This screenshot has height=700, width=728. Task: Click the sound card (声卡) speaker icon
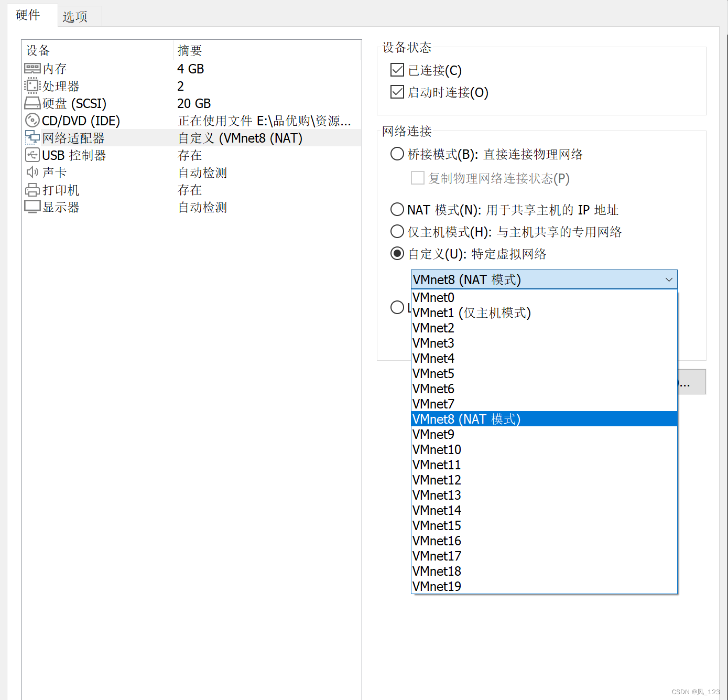coord(32,172)
